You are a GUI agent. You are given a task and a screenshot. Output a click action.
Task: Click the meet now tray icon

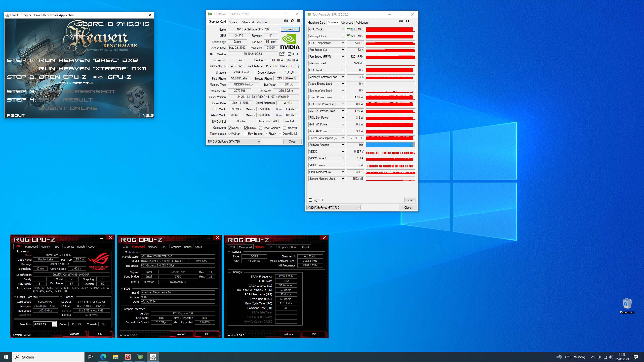click(599, 357)
